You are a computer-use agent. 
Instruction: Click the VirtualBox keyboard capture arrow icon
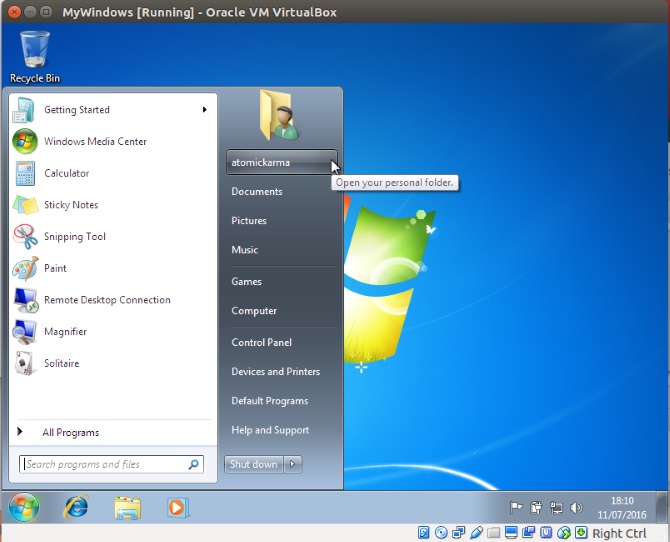click(x=581, y=533)
